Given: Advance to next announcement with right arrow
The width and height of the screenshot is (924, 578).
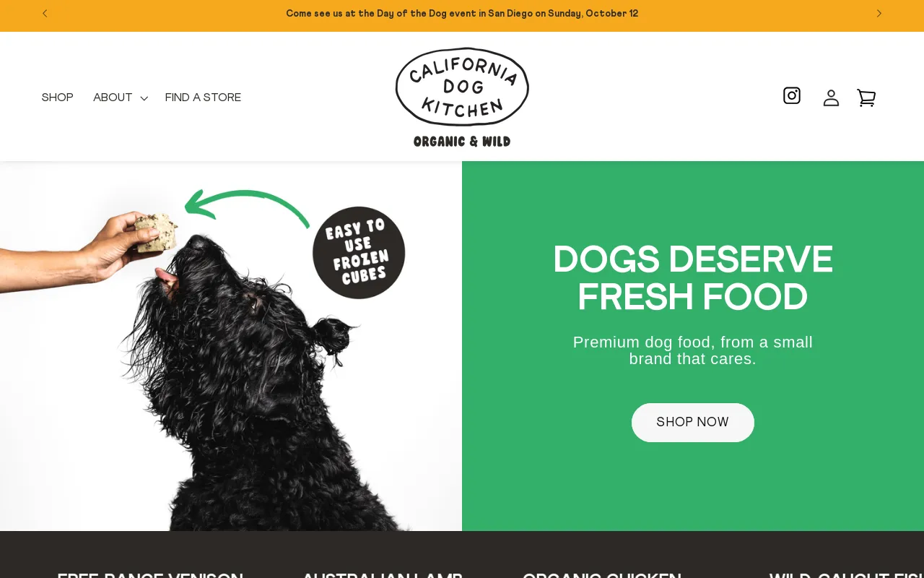Looking at the screenshot, I should click(879, 13).
